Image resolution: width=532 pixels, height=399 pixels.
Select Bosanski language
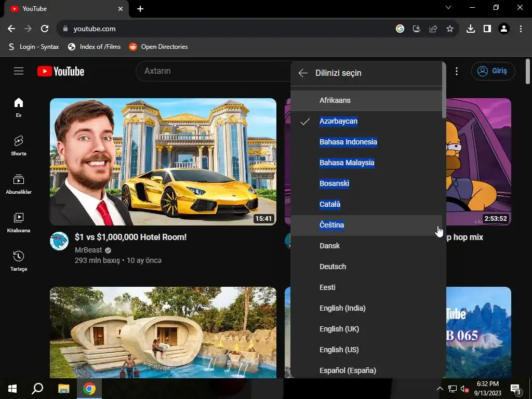[366, 183]
